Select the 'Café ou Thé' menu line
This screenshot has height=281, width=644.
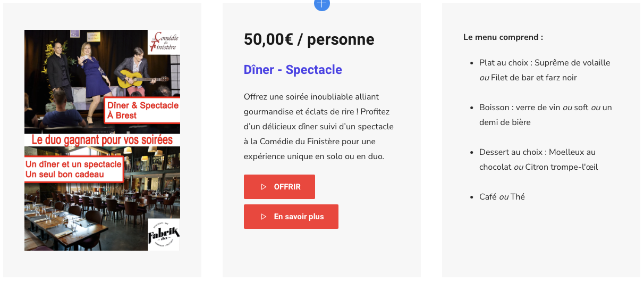click(x=502, y=196)
